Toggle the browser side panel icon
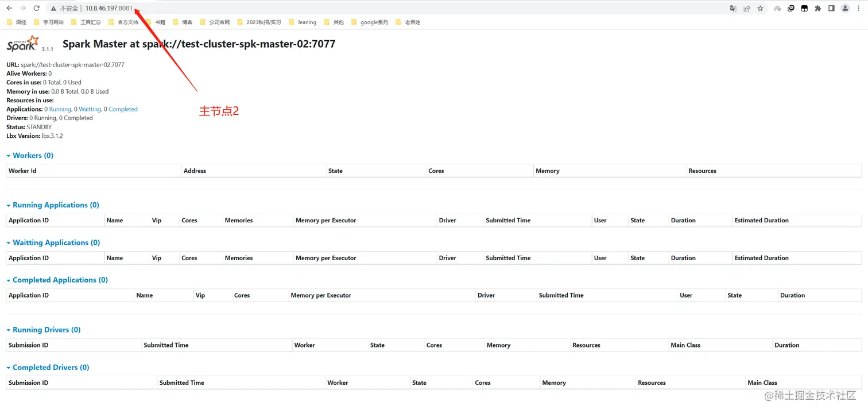Image resolution: width=868 pixels, height=413 pixels. [831, 9]
